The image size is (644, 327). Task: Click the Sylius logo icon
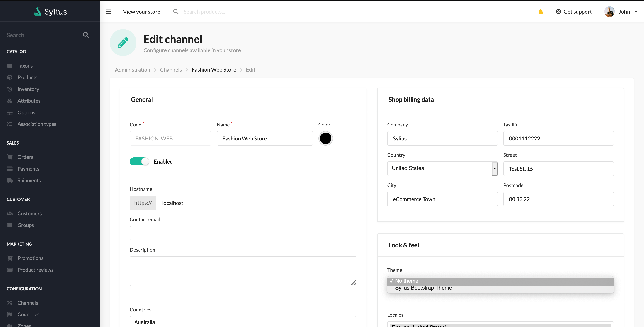point(38,12)
